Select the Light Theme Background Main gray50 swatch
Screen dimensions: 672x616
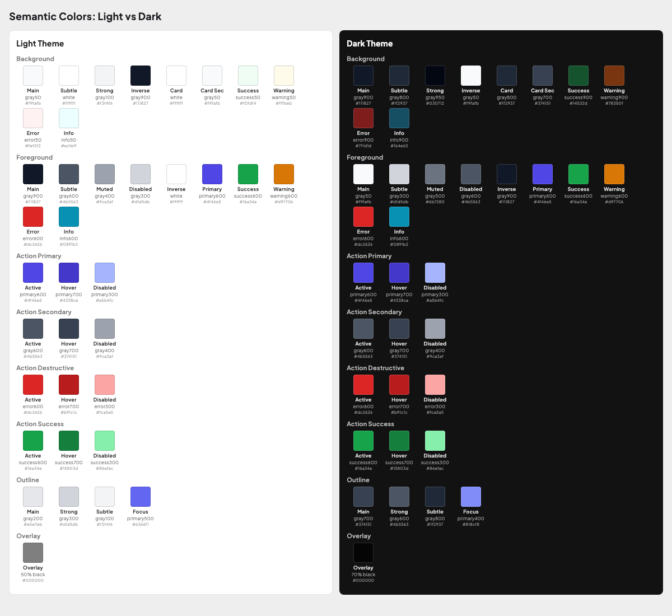(32, 75)
